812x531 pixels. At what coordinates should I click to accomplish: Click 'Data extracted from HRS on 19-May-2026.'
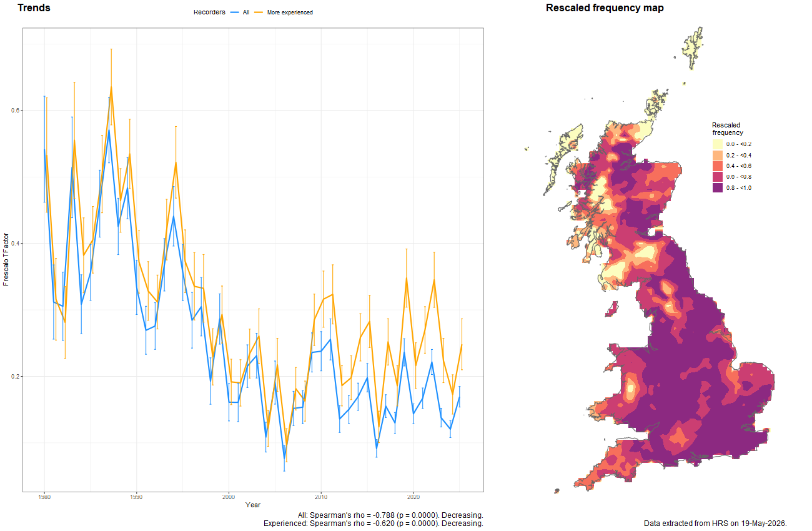click(715, 524)
